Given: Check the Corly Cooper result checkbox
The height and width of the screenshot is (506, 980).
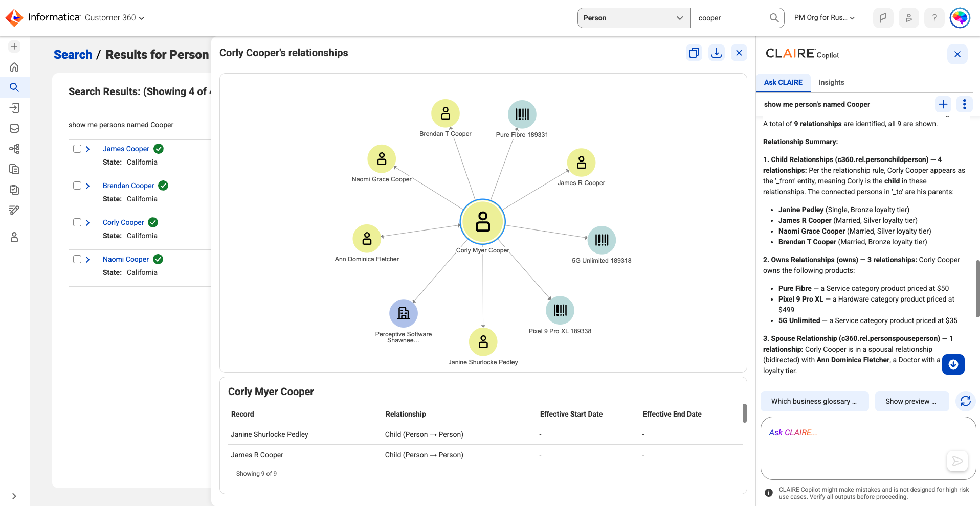Looking at the screenshot, I should [77, 222].
